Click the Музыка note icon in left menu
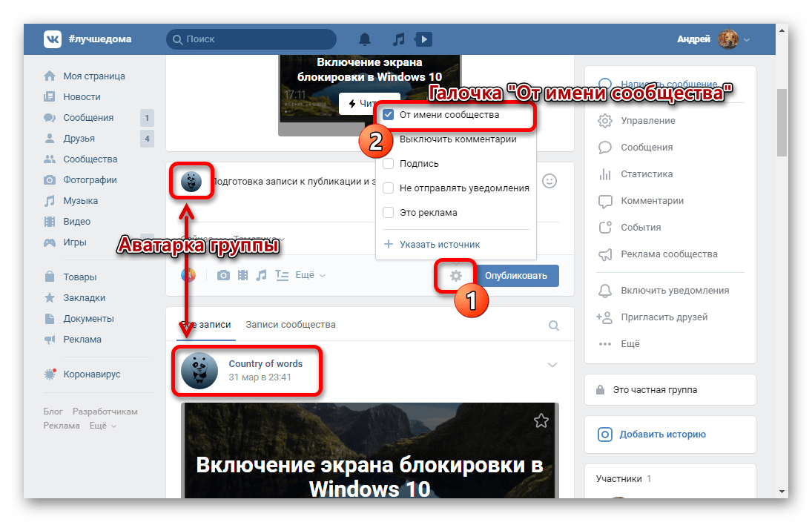812x522 pixels. (50, 200)
